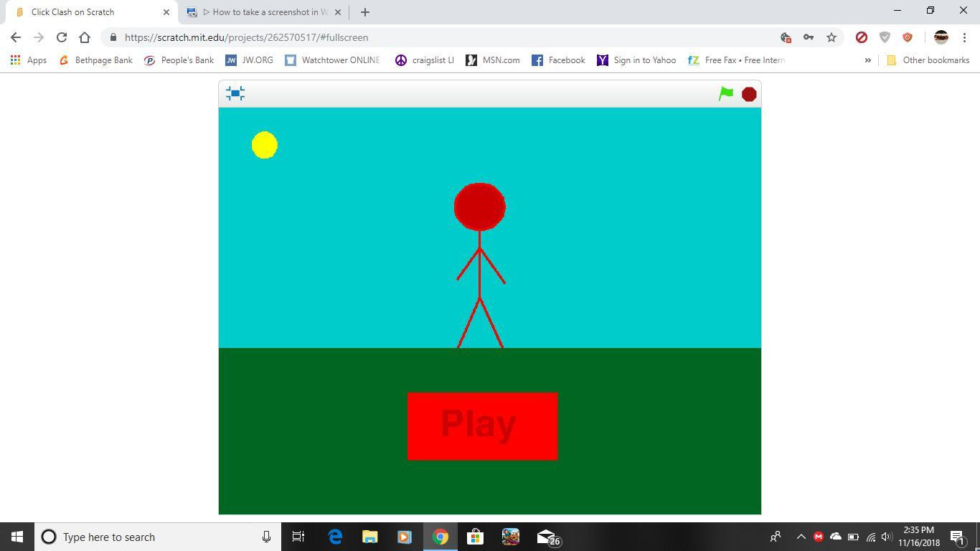Click the yellow sun in the sky

click(x=265, y=145)
